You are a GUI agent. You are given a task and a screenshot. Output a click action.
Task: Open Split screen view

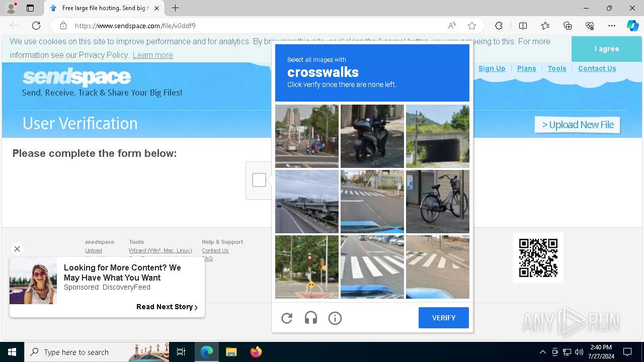pyautogui.click(x=523, y=26)
